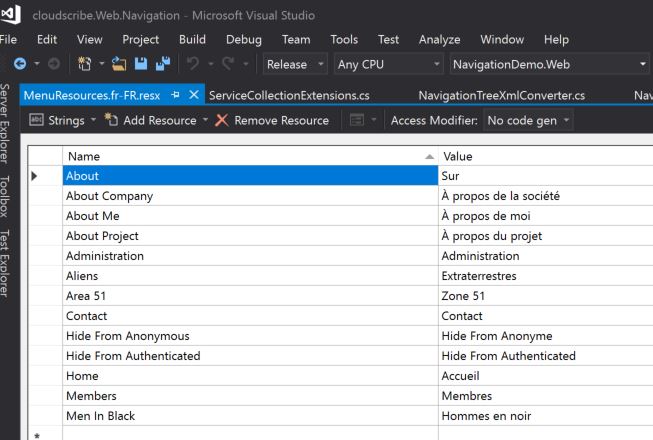Click the Redo arrow icon
Image resolution: width=653 pixels, height=440 pixels.
tap(228, 64)
